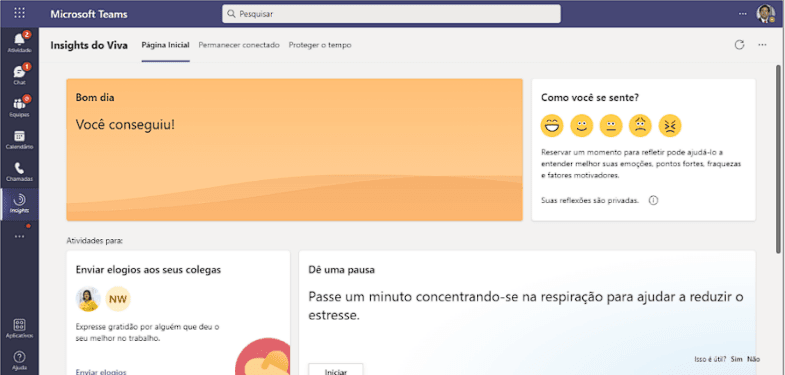Open Equipes in the sidebar
Screen dimensions: 785x375
click(20, 106)
